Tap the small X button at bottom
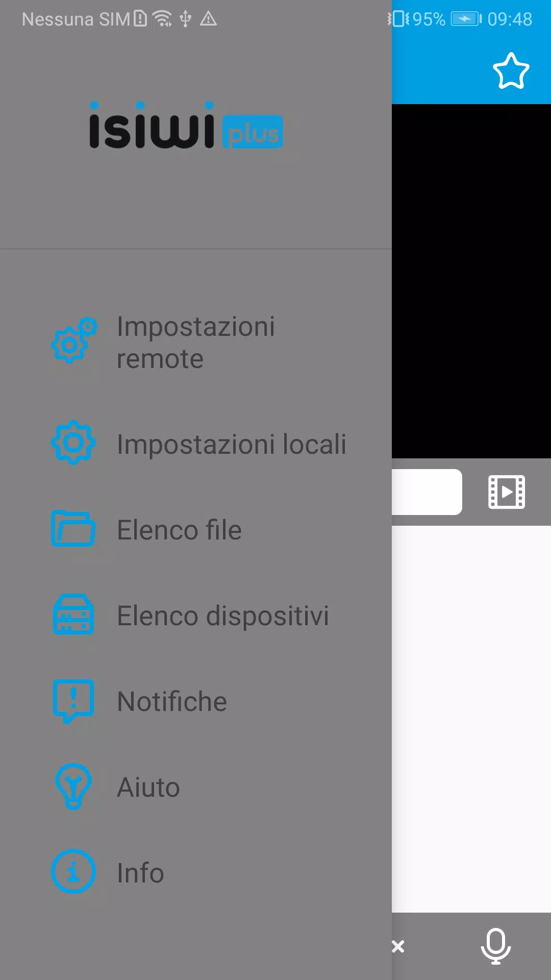 click(x=398, y=946)
